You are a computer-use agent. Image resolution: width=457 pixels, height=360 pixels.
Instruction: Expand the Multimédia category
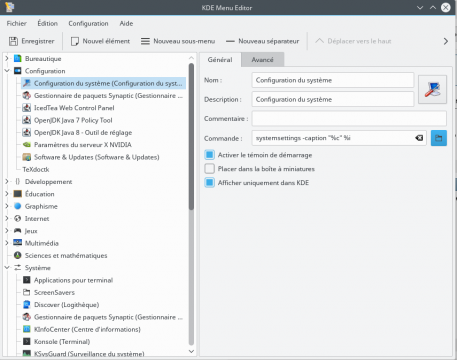pyautogui.click(x=7, y=243)
